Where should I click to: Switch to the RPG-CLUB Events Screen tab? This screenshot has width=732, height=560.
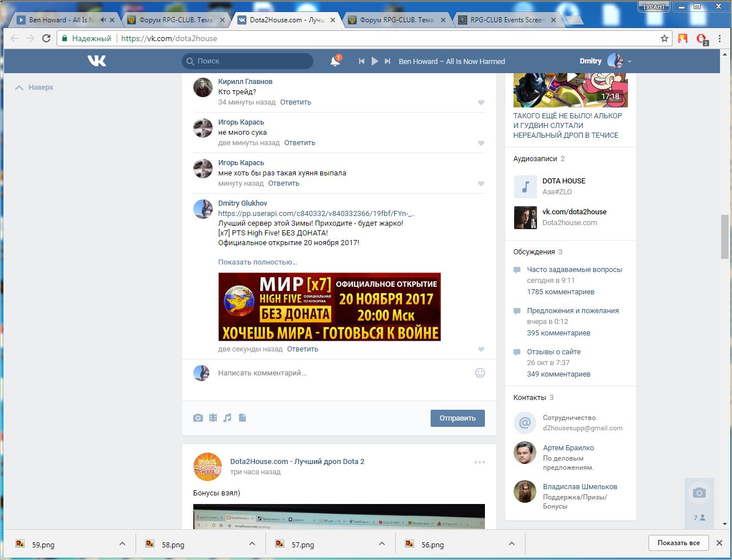(x=508, y=20)
